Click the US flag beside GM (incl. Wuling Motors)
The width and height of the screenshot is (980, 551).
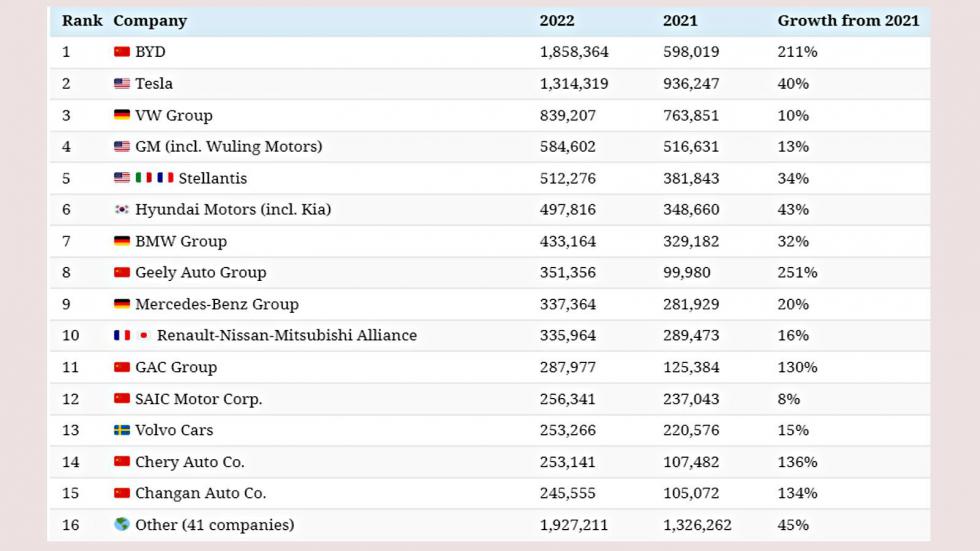[122, 146]
